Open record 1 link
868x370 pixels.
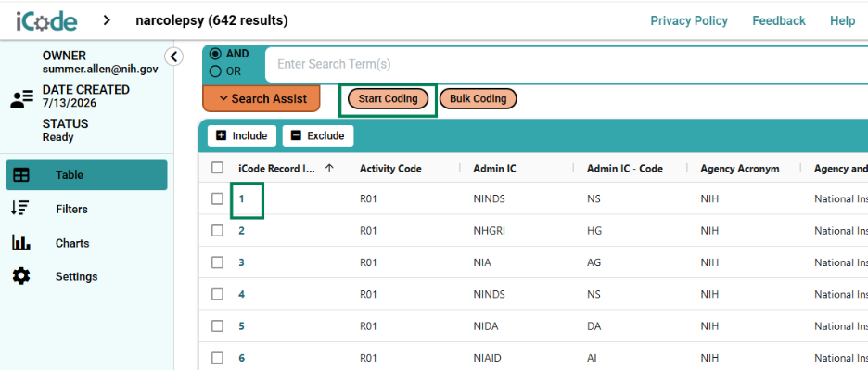(x=242, y=198)
